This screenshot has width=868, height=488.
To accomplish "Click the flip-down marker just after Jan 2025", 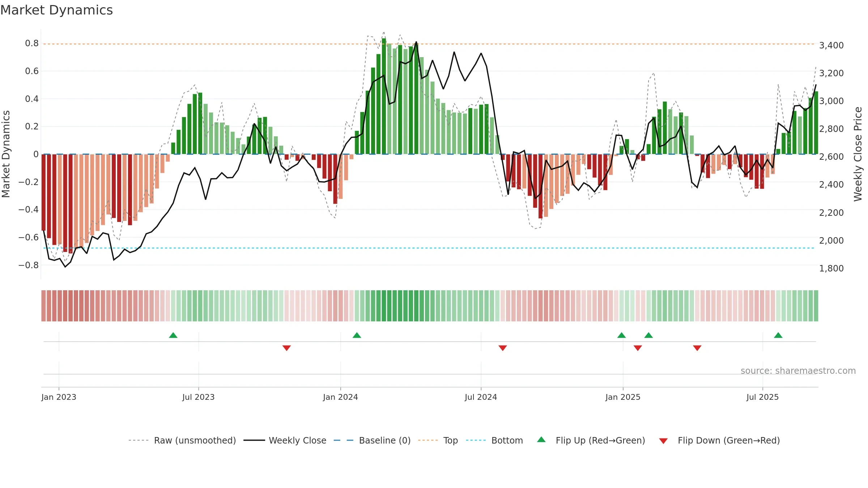I will [x=638, y=348].
